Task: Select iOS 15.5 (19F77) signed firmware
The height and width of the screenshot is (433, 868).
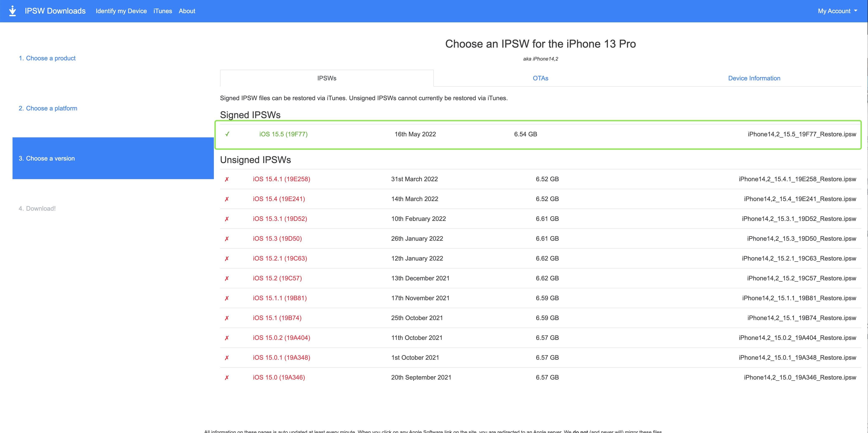Action: [x=283, y=134]
